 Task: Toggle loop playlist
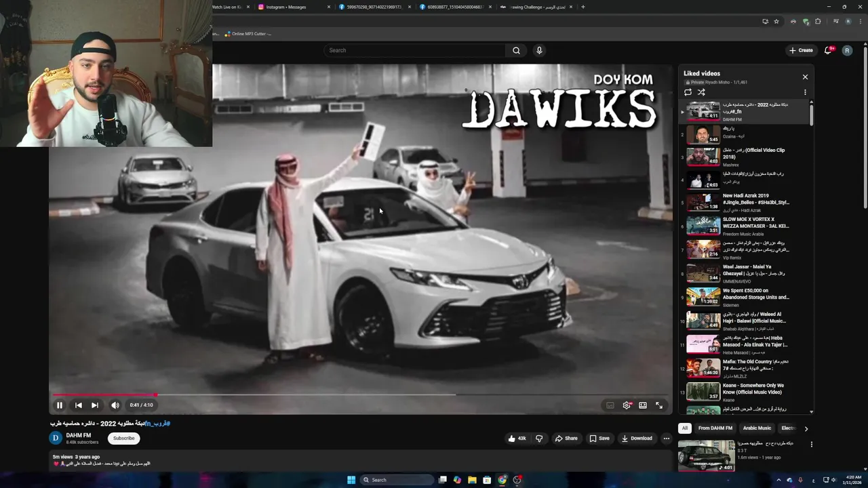click(688, 92)
